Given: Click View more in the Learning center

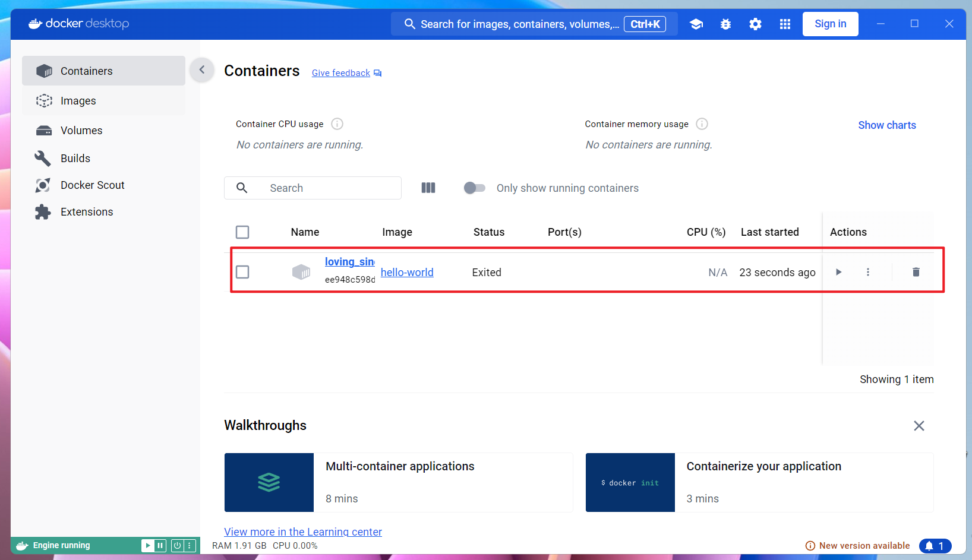Looking at the screenshot, I should click(x=303, y=531).
